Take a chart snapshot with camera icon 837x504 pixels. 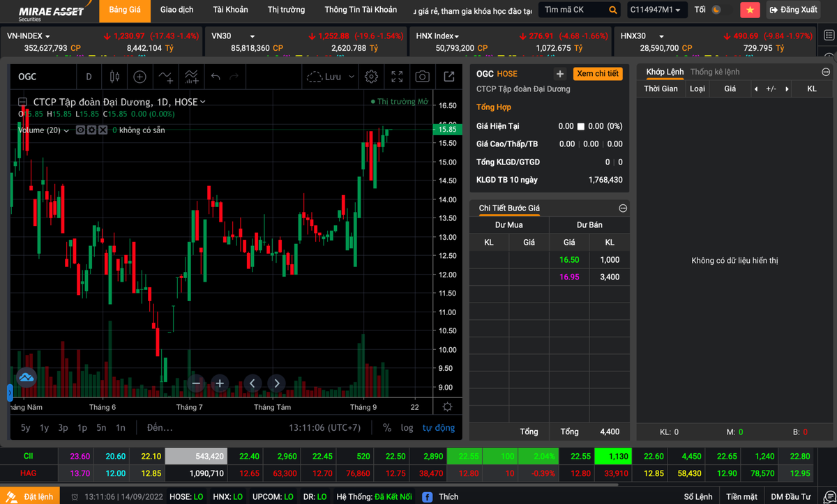[422, 77]
